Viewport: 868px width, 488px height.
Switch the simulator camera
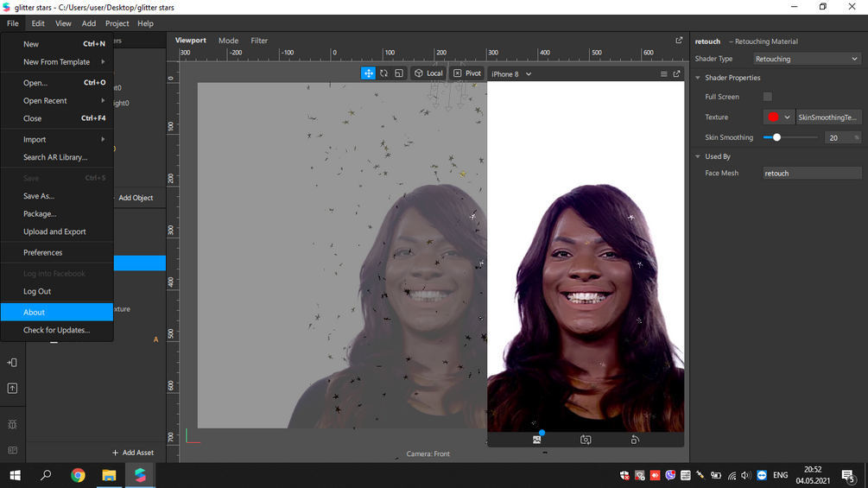tap(586, 440)
